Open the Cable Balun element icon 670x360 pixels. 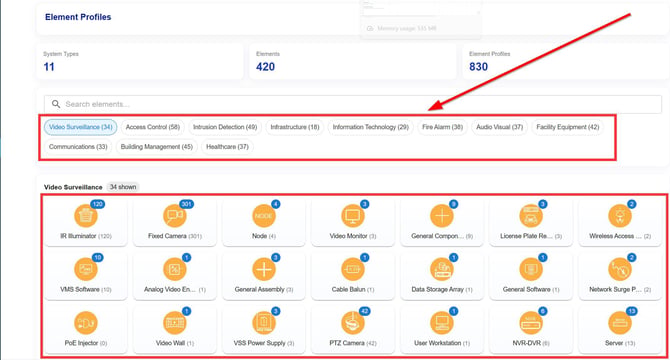353,269
